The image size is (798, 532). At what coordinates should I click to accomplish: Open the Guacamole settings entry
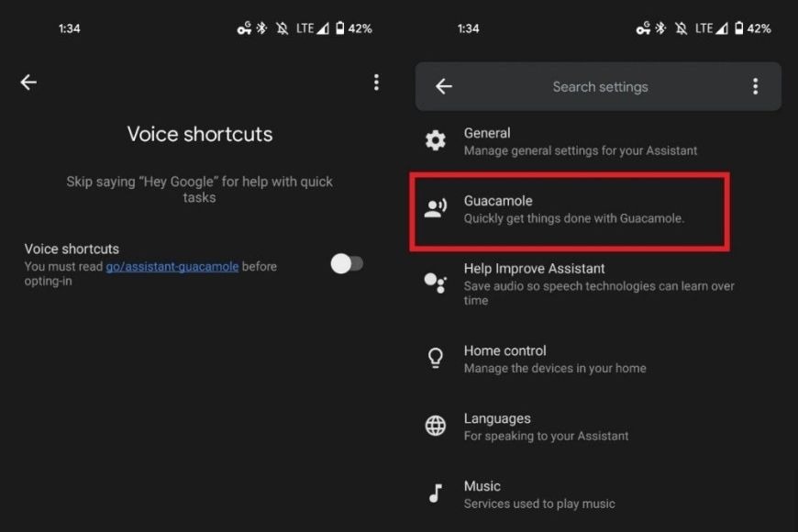574,209
